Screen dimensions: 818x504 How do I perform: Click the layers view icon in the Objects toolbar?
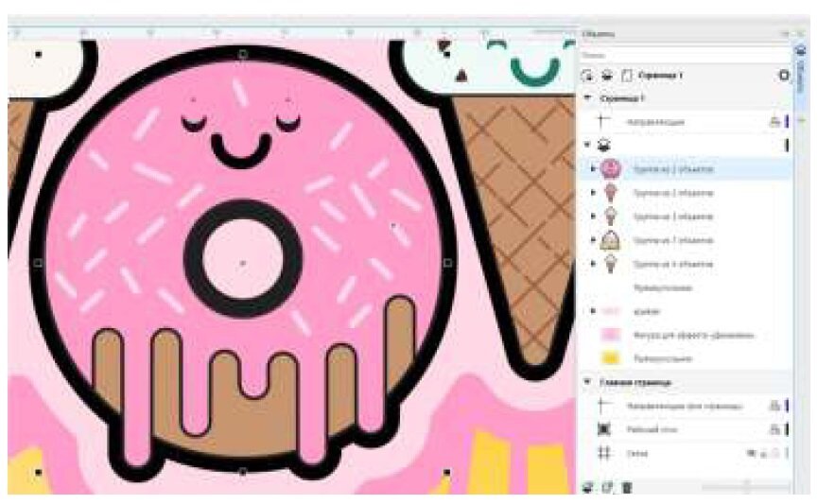(607, 75)
